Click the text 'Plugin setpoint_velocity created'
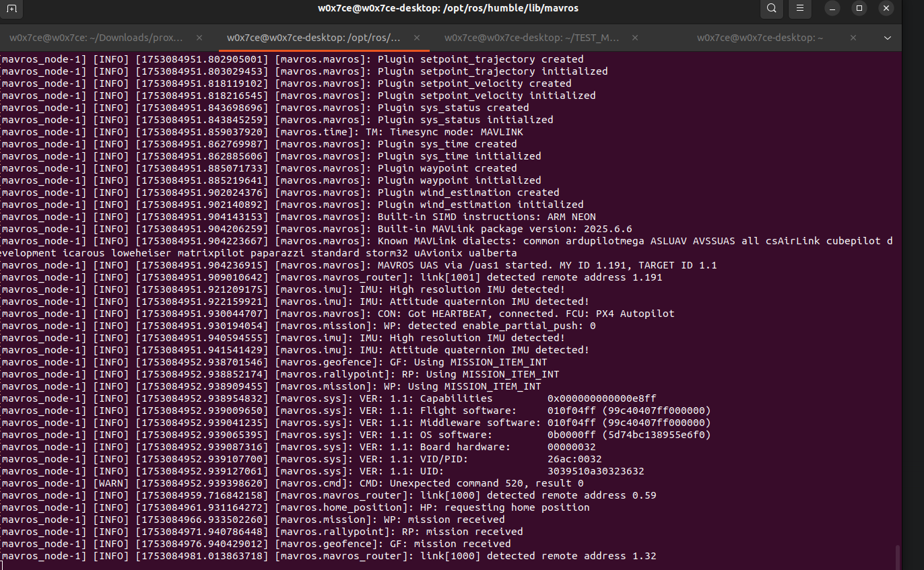 click(475, 83)
